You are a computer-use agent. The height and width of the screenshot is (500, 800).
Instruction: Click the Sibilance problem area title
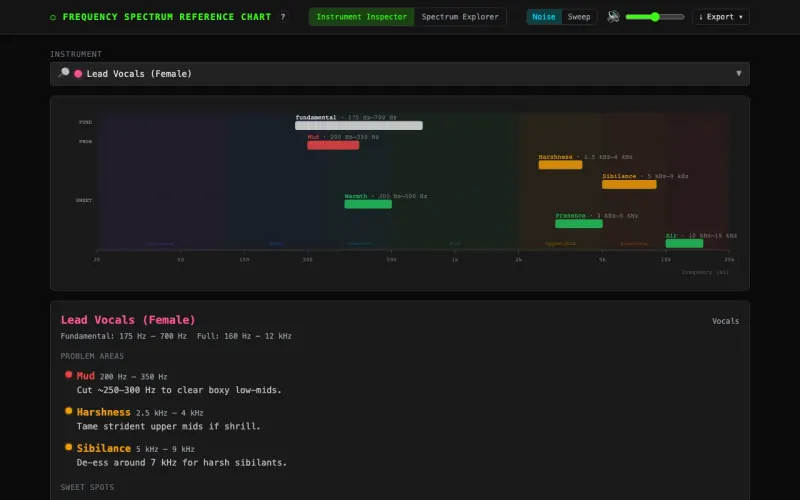(104, 448)
